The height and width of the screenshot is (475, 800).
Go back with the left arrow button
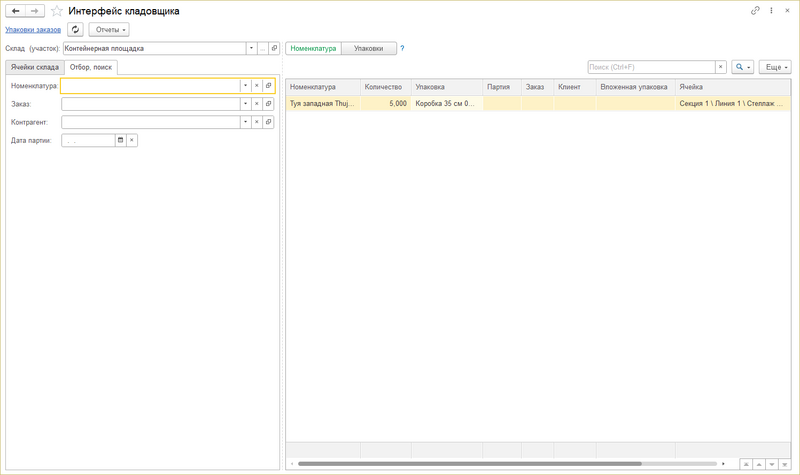tap(15, 11)
